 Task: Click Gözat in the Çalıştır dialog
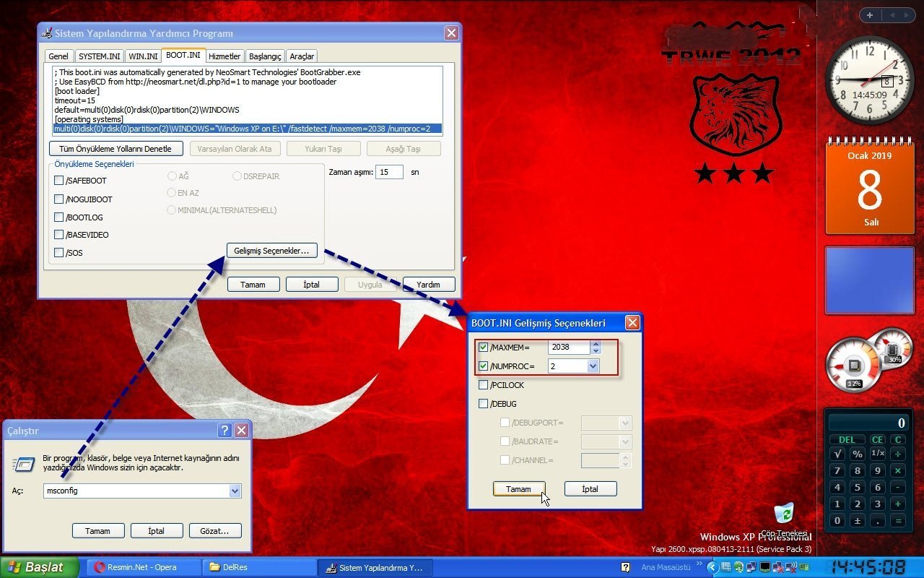tap(215, 531)
